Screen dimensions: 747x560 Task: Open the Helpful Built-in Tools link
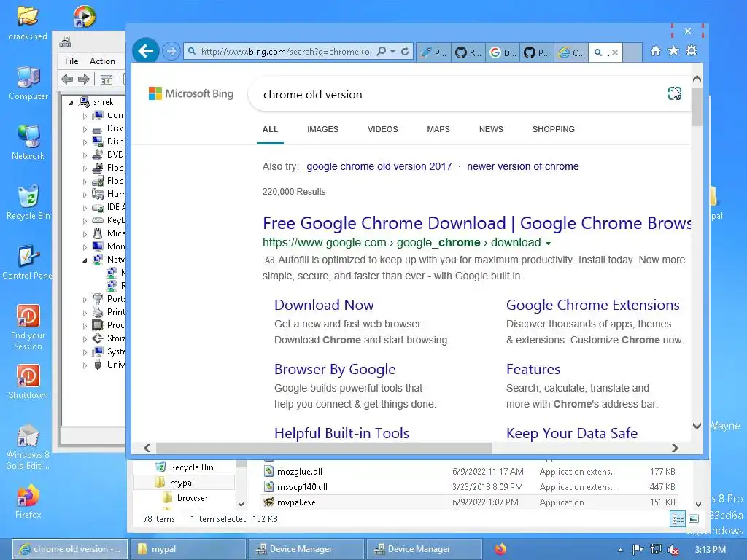click(x=341, y=433)
